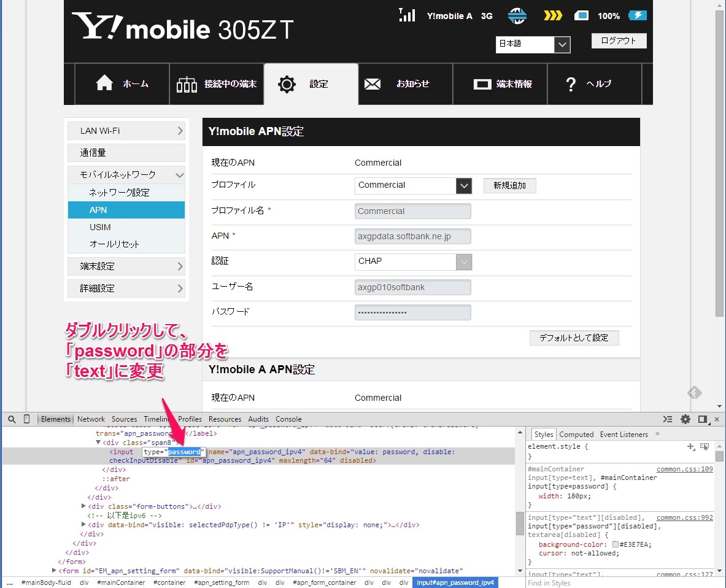
Task: Switch to the Sources DevTools tab
Action: click(124, 419)
